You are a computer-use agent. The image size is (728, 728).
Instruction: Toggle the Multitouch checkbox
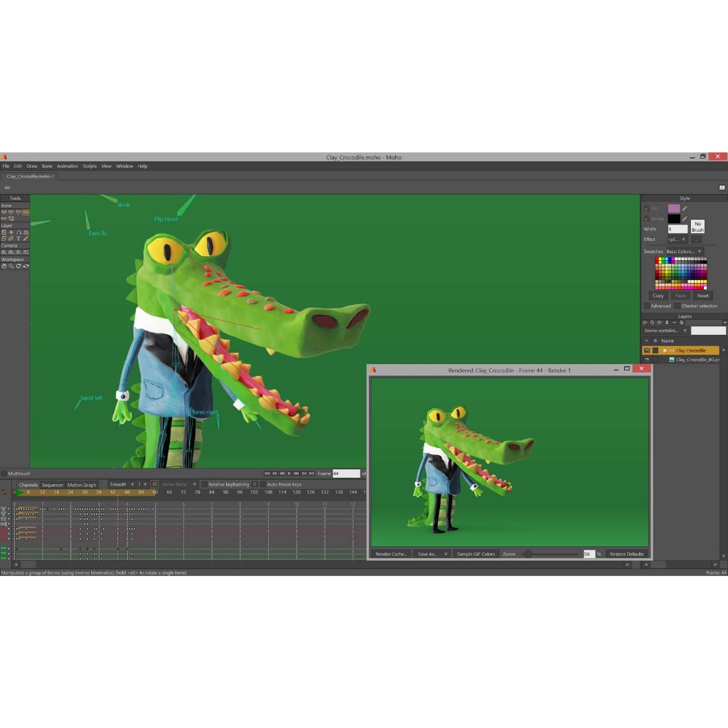(4, 473)
